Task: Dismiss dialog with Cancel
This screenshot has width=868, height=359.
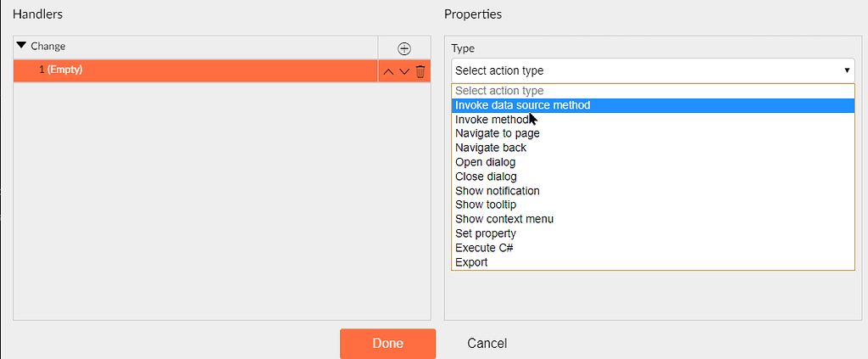Action: pos(487,344)
